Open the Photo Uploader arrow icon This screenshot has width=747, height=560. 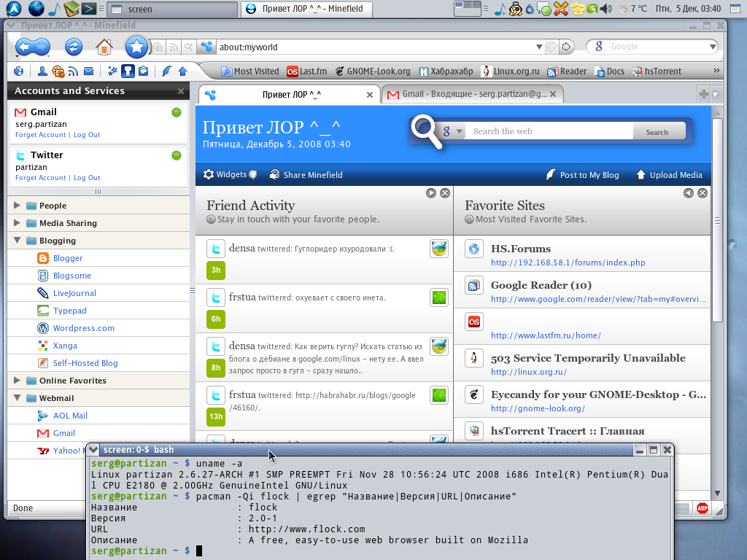182,71
